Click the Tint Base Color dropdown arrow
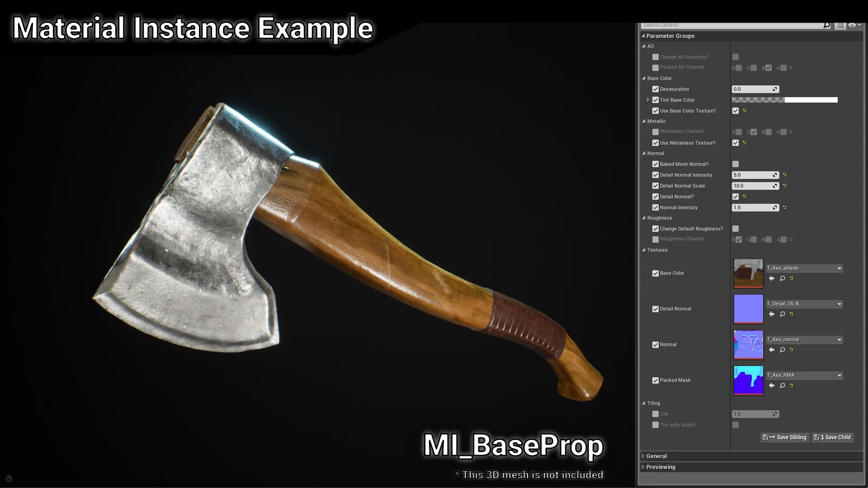The width and height of the screenshot is (868, 488). pyautogui.click(x=647, y=99)
